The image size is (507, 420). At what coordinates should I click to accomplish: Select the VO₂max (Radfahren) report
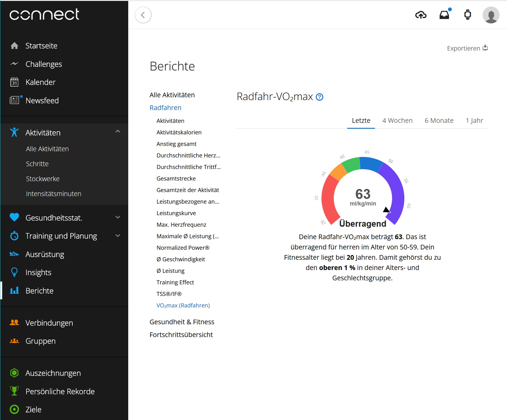[x=183, y=305]
